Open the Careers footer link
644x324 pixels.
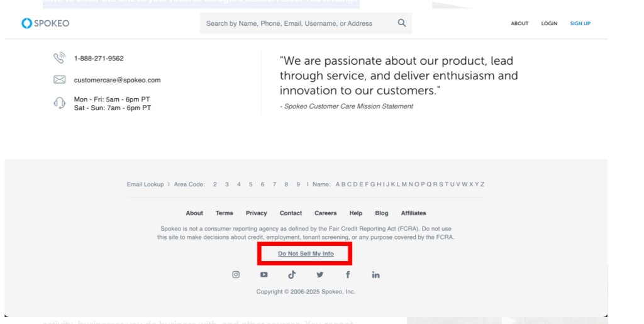[326, 213]
